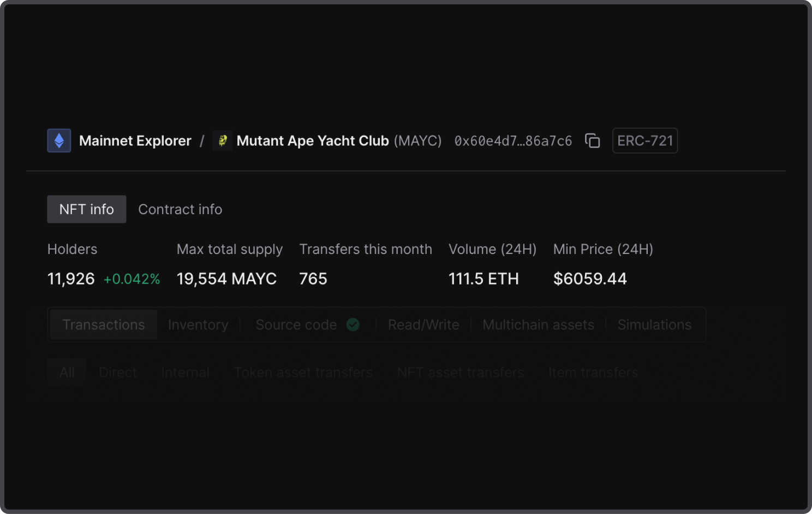This screenshot has height=514, width=812.
Task: Show Internal transactions filter
Action: pyautogui.click(x=185, y=373)
